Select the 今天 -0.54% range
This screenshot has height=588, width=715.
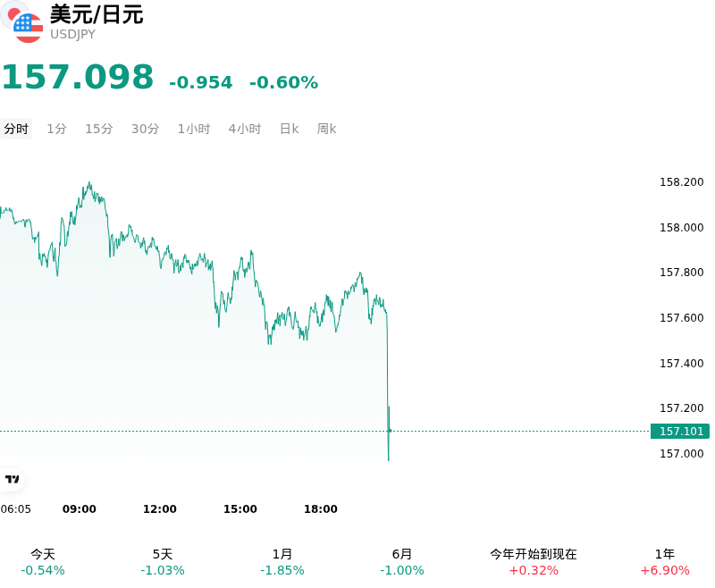(x=43, y=562)
